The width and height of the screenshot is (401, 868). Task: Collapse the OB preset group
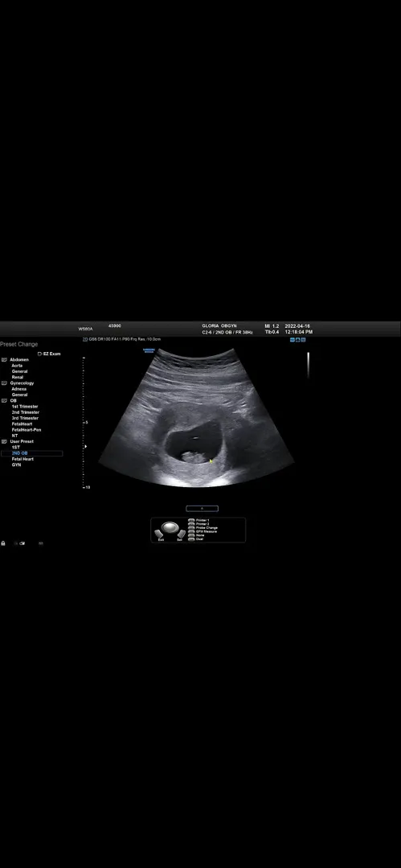coord(14,400)
